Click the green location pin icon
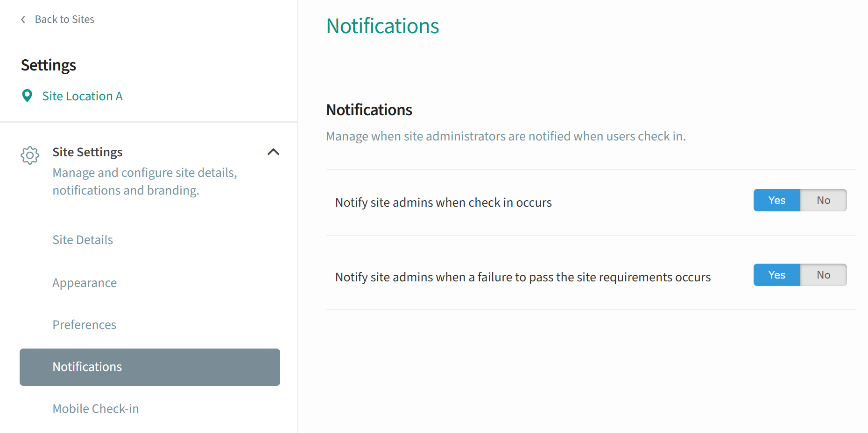 (27, 96)
